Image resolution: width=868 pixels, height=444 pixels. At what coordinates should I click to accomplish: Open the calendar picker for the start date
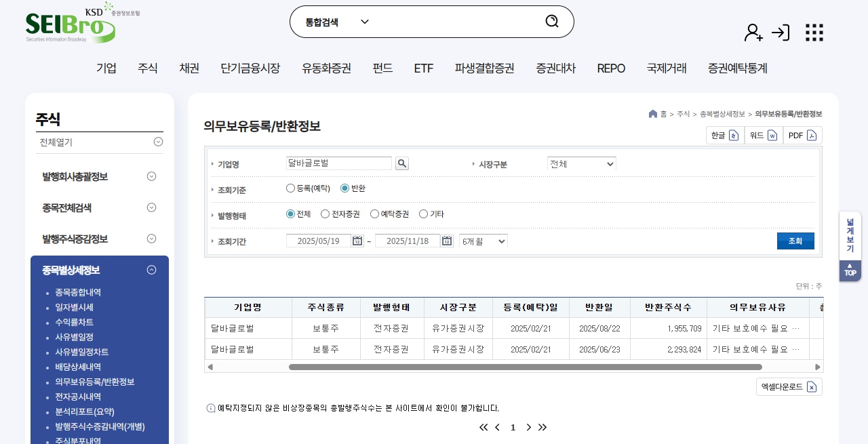(x=357, y=241)
